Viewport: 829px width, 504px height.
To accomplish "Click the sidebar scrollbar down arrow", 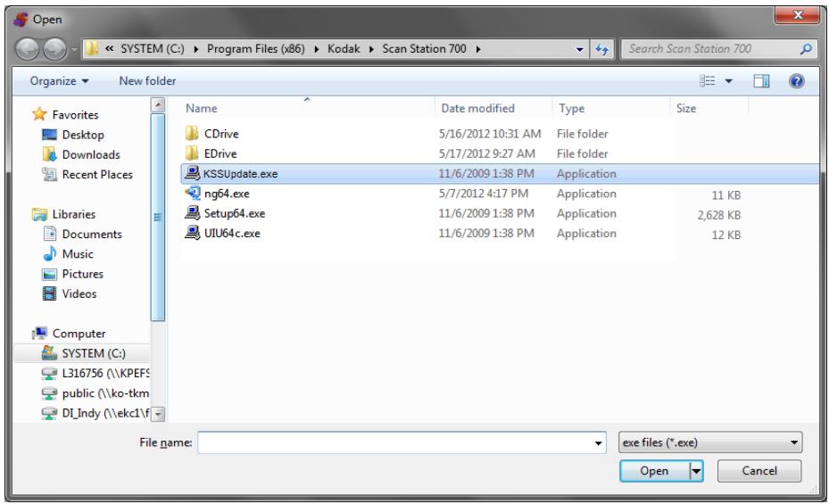I will click(158, 414).
